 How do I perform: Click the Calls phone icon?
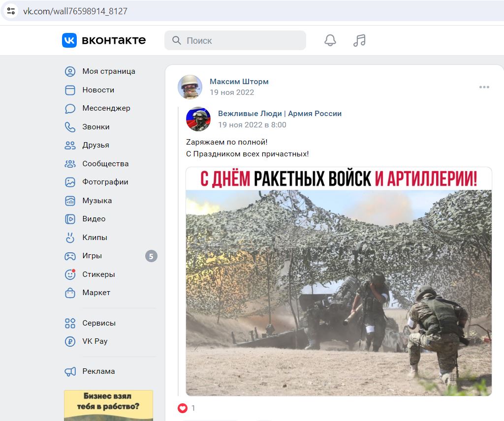click(70, 127)
